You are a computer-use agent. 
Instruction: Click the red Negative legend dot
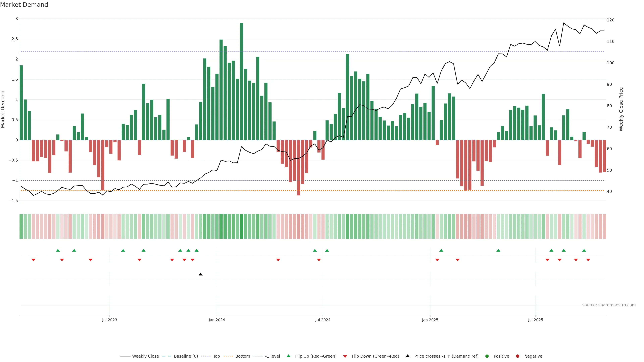point(518,356)
